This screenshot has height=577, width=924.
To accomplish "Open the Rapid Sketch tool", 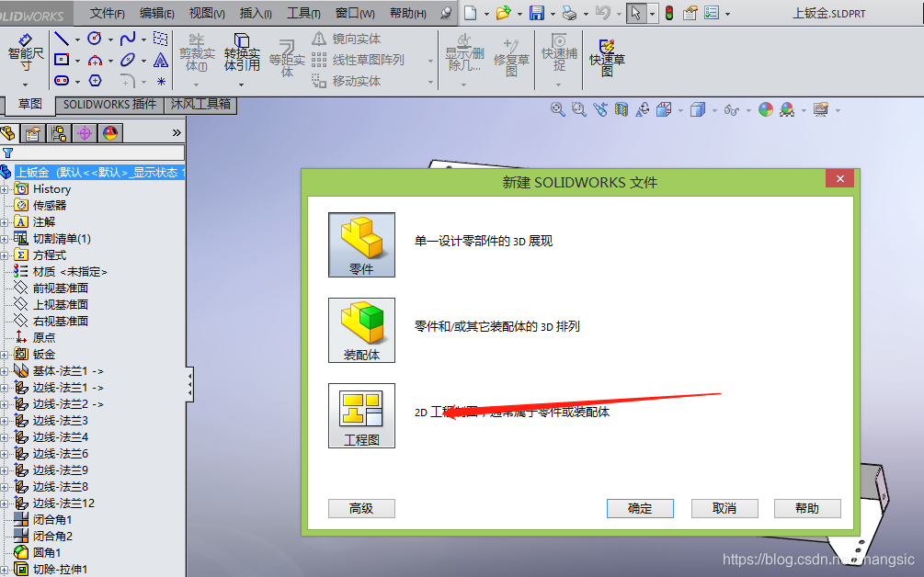I will 607,58.
